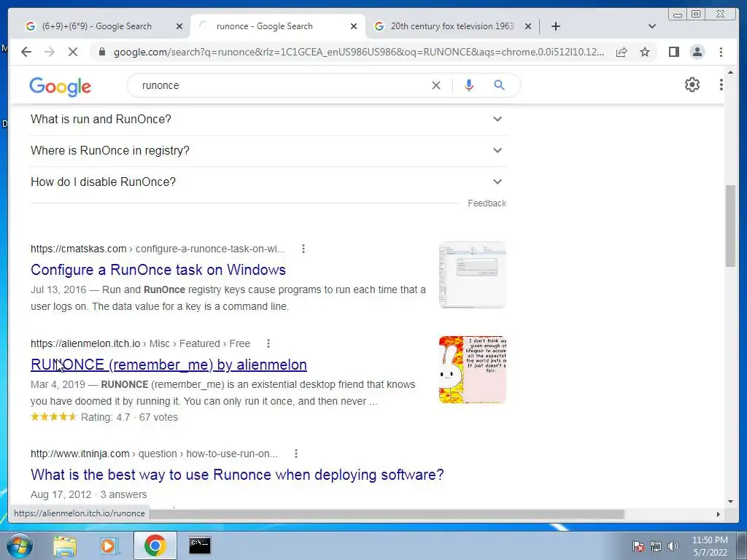This screenshot has height=560, width=747.
Task: Click the Chrome taskbar icon
Action: (155, 545)
